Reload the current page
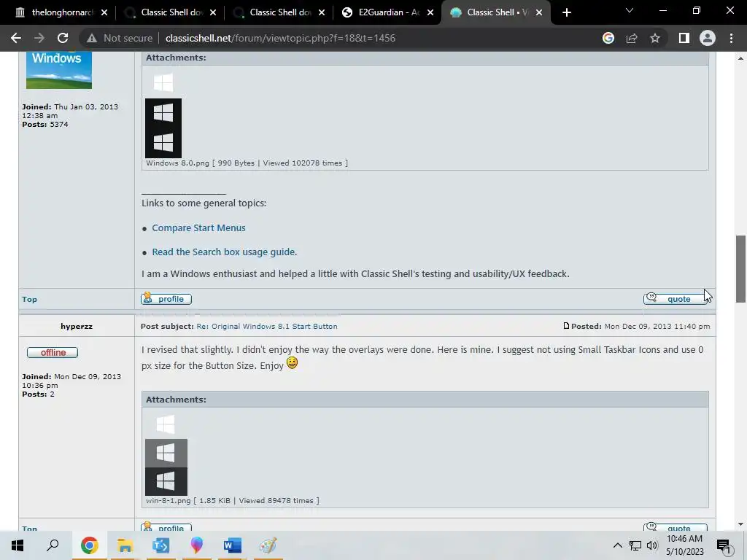This screenshot has height=560, width=747. [63, 38]
